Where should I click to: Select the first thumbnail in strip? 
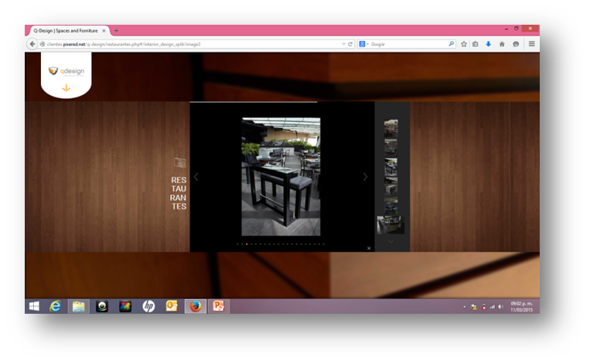click(x=390, y=128)
